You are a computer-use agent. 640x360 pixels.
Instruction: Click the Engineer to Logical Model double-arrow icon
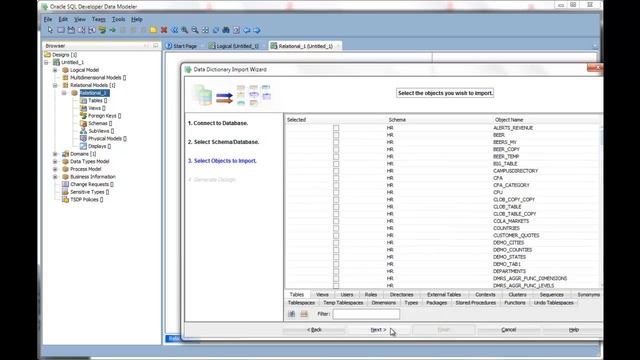point(174,30)
